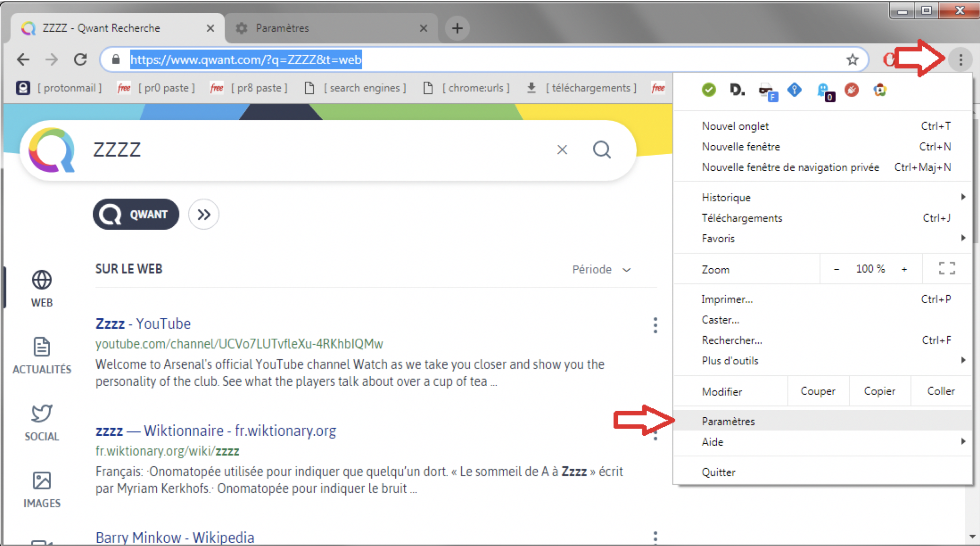Open the Période filter dropdown
Image resolution: width=980 pixels, height=546 pixels.
[x=601, y=269]
